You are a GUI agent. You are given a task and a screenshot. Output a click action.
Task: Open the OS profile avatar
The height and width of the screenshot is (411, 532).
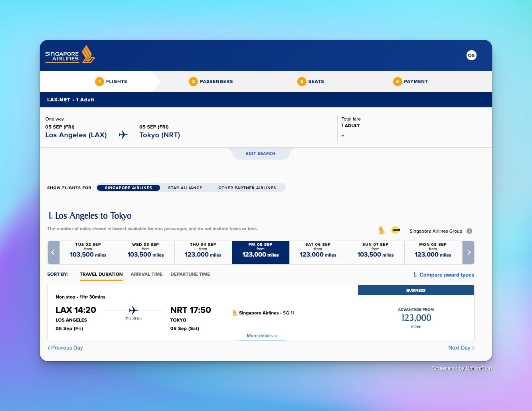point(471,55)
